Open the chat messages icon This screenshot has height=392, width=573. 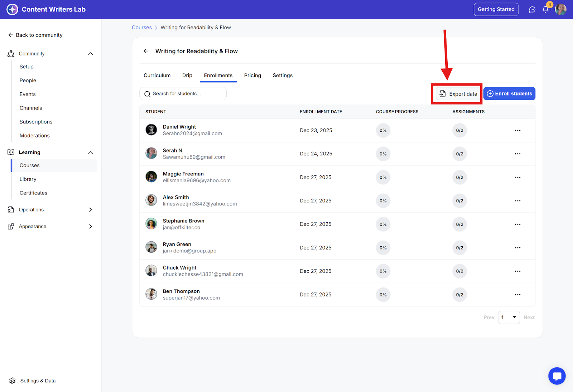532,10
